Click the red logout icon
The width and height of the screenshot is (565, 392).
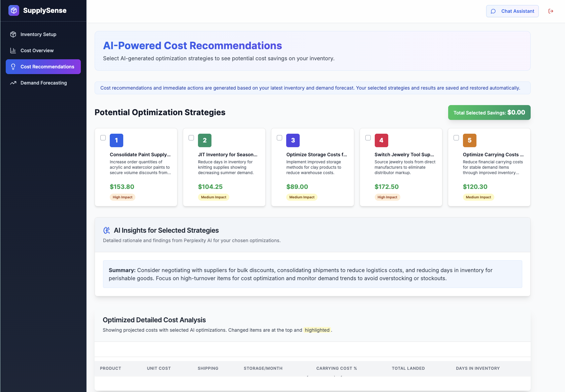coord(551,11)
